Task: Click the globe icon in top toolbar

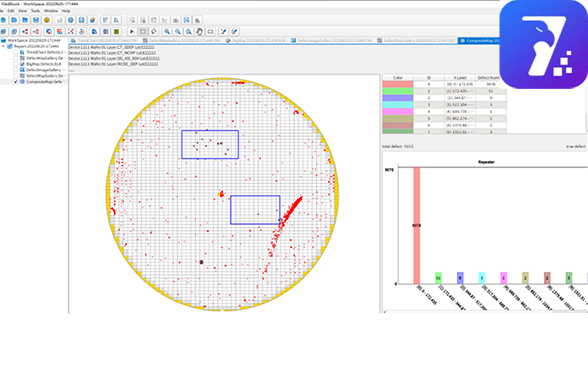Action: (70, 20)
